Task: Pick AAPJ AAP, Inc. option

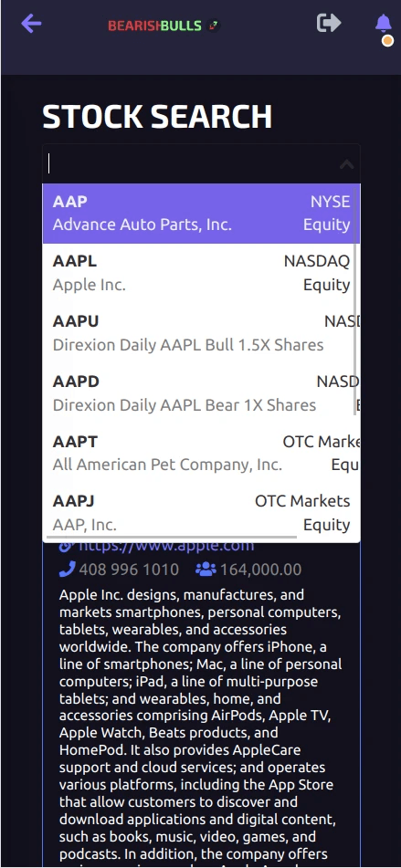Action: coord(202,512)
